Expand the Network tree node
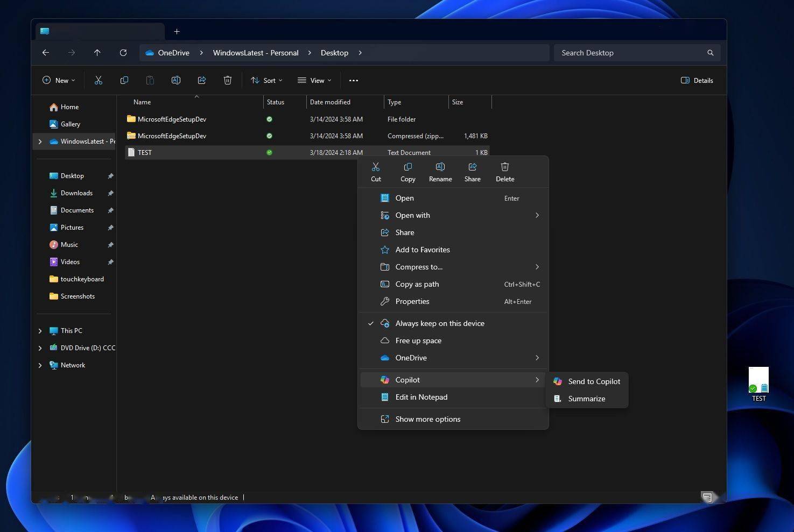Viewport: 794px width, 532px height. 40,365
